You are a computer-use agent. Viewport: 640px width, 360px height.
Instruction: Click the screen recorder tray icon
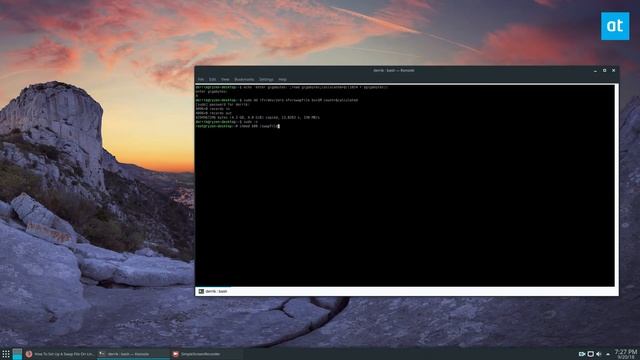(x=582, y=354)
